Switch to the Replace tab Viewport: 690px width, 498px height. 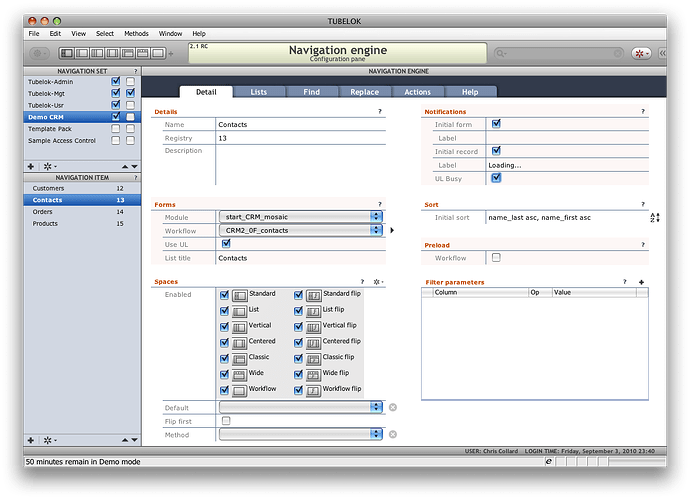click(364, 92)
